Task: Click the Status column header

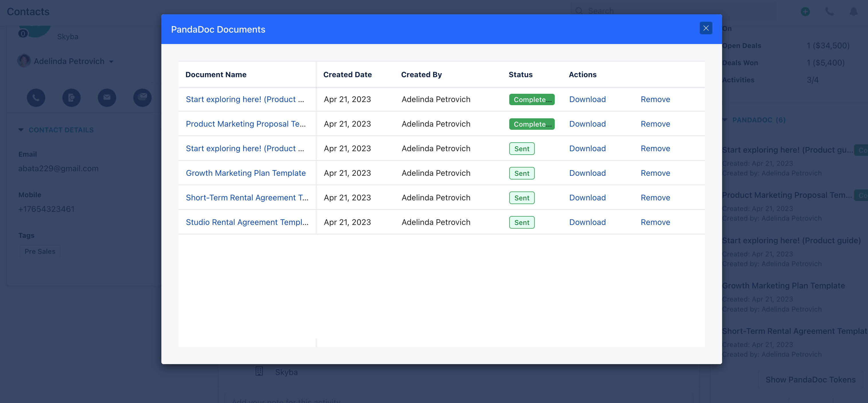Action: (521, 74)
